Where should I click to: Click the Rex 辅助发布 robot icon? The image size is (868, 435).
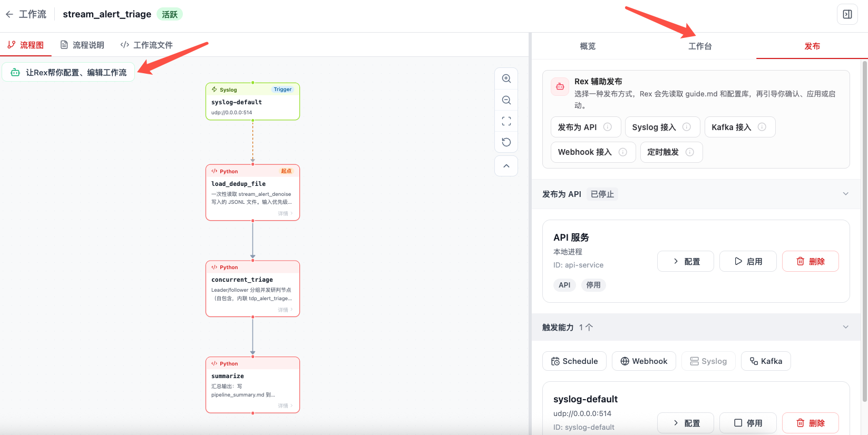click(x=560, y=86)
